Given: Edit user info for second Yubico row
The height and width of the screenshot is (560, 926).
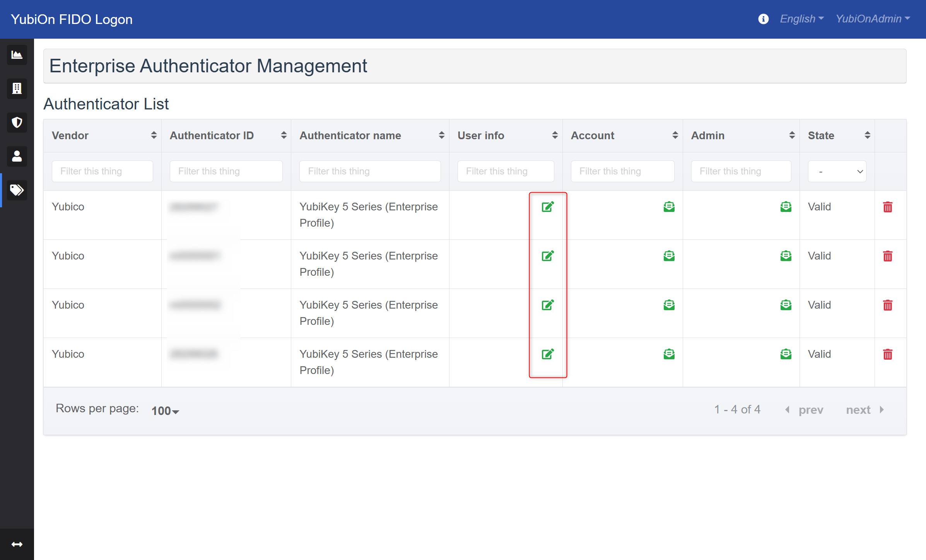Looking at the screenshot, I should [x=548, y=256].
